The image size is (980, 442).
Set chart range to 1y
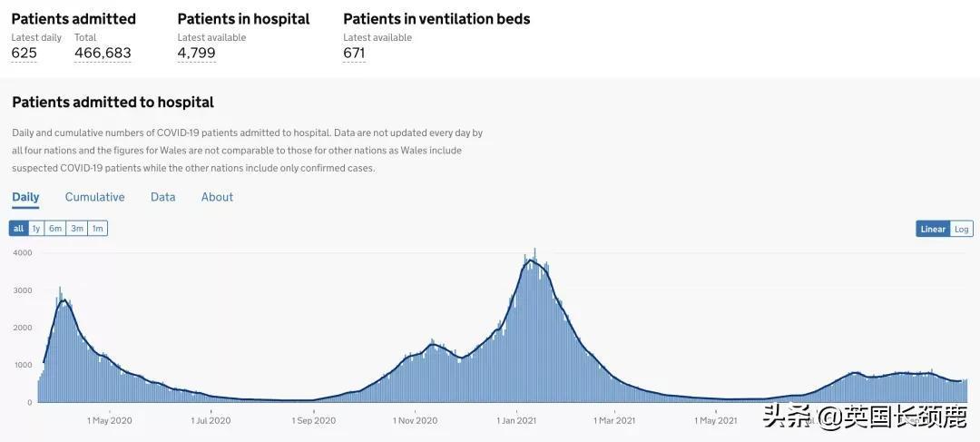click(36, 229)
